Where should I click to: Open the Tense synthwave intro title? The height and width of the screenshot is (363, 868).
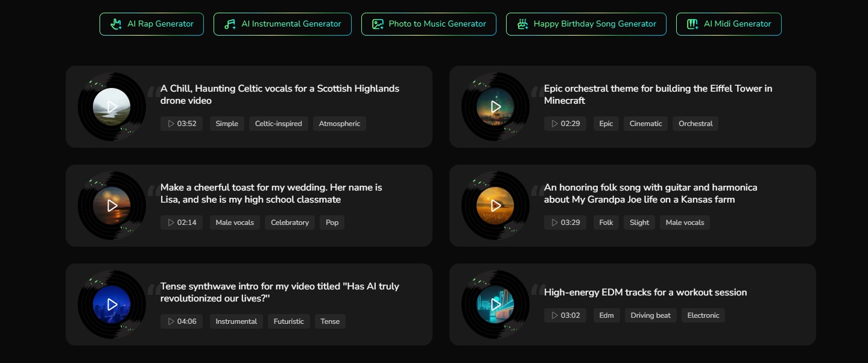(279, 292)
